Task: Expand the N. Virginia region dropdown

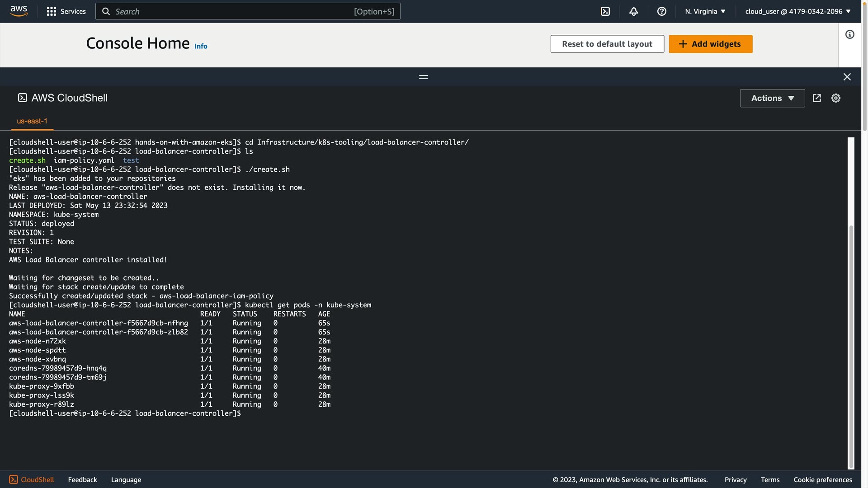Action: click(705, 11)
